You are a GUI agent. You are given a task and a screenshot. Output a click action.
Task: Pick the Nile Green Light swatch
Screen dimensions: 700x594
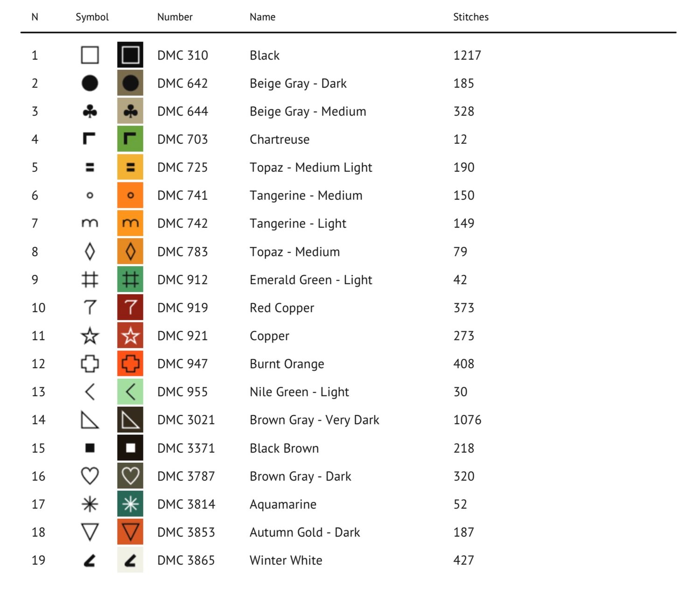point(130,392)
